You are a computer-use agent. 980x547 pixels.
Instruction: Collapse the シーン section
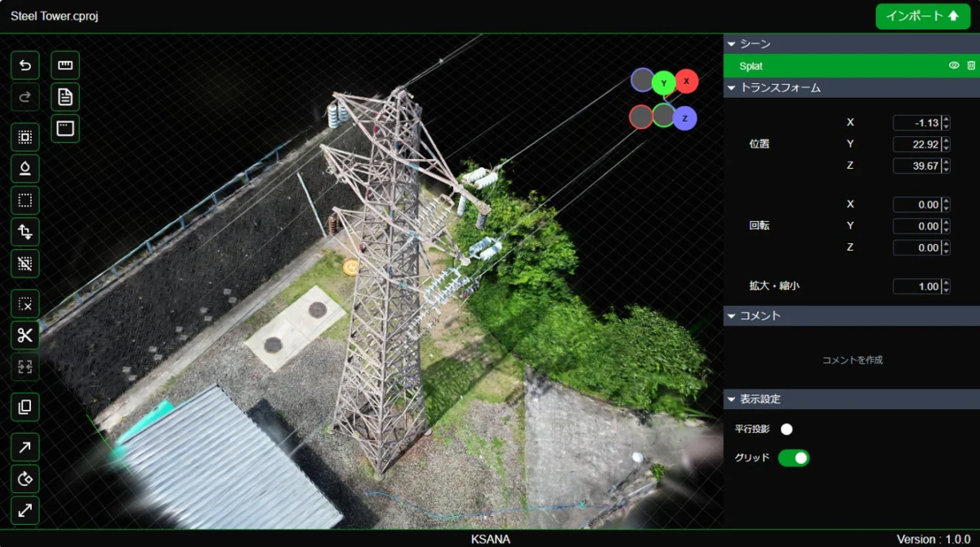(x=733, y=44)
